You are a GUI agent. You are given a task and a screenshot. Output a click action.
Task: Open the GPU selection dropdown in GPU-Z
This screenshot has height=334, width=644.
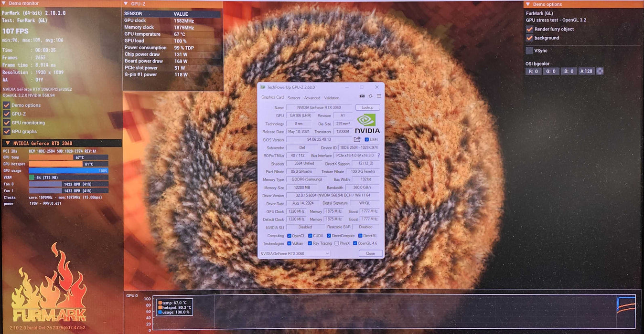pos(294,253)
